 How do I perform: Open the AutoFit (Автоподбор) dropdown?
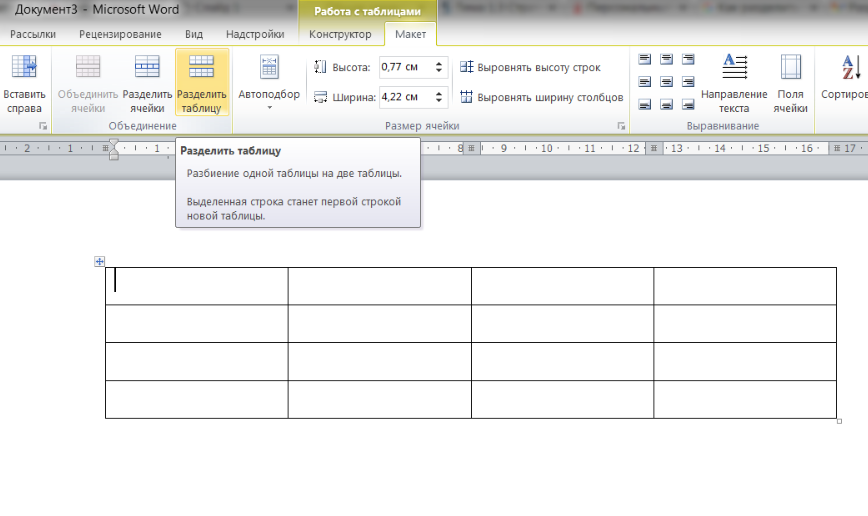coord(269,82)
